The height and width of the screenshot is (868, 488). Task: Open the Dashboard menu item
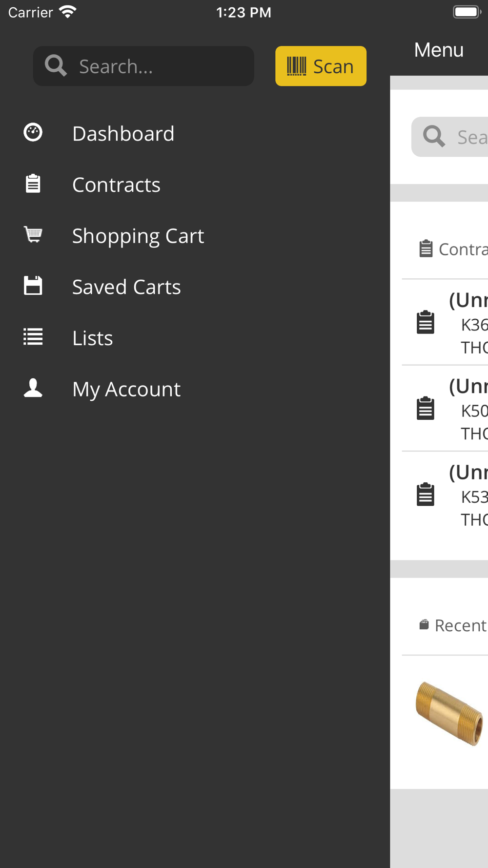pos(123,134)
